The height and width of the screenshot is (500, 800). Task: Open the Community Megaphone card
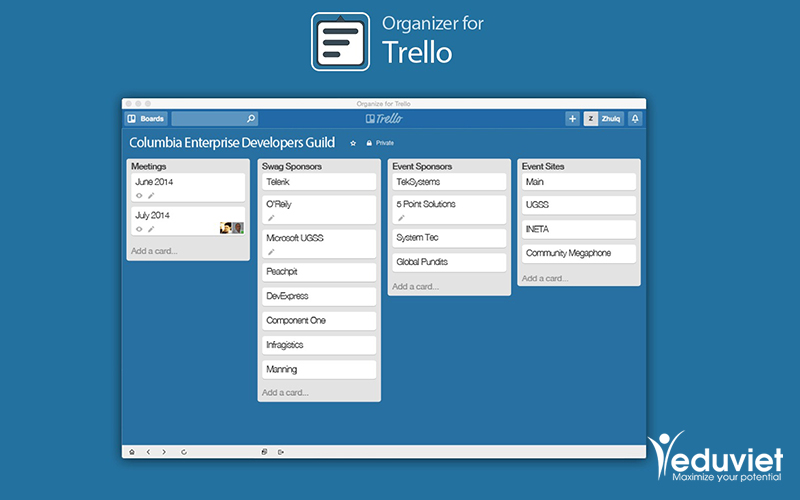(579, 254)
